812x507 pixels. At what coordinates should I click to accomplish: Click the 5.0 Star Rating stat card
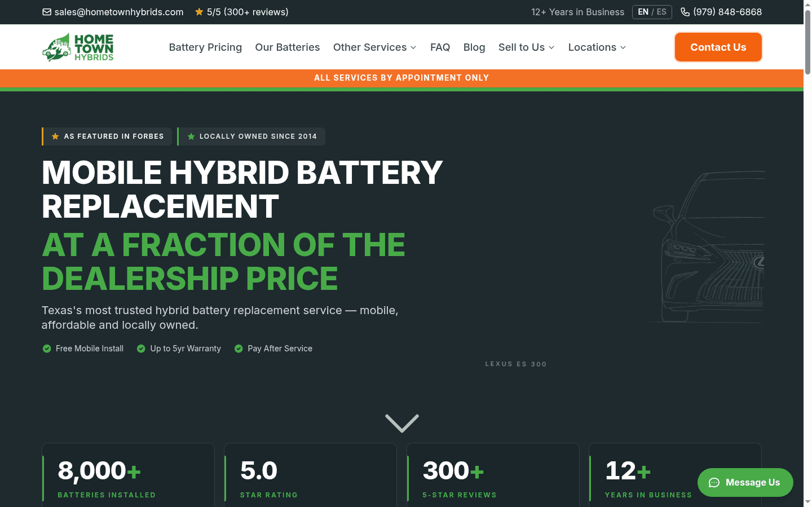[310, 475]
